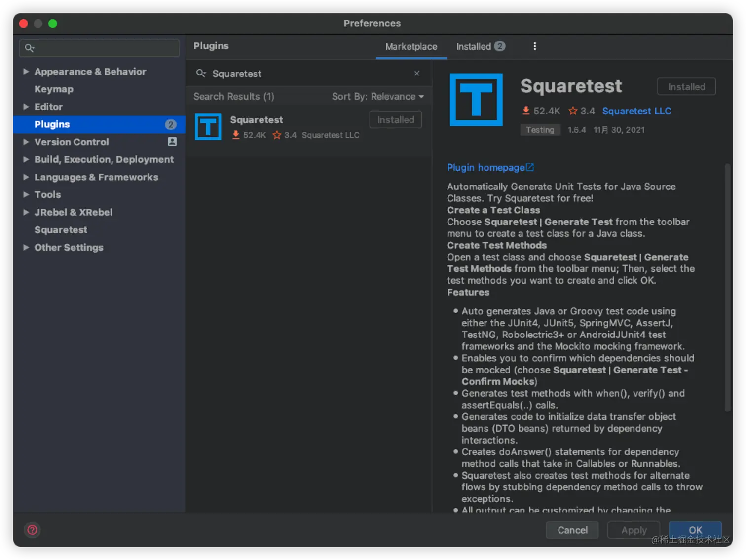This screenshot has height=560, width=746.
Task: Click the download count icon in details pane
Action: (x=526, y=111)
